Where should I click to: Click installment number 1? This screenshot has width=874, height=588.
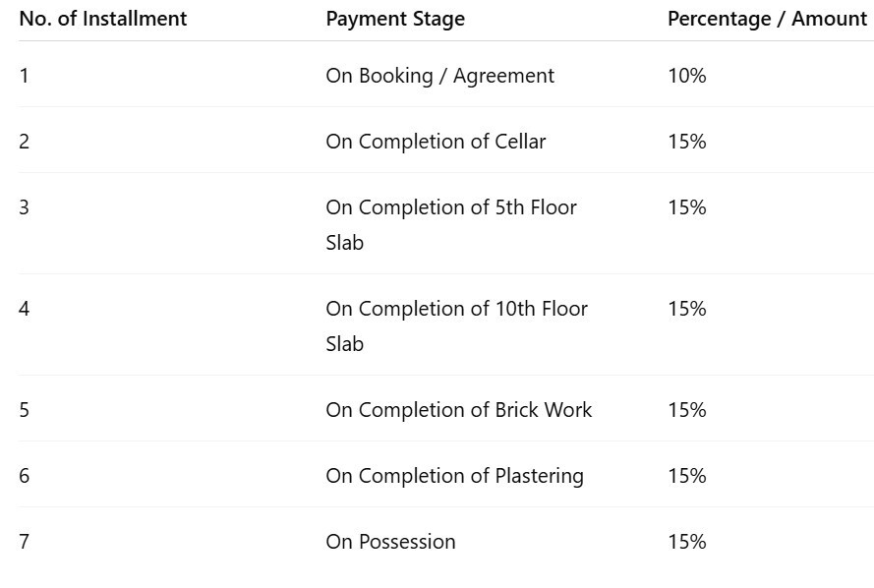tap(25, 76)
